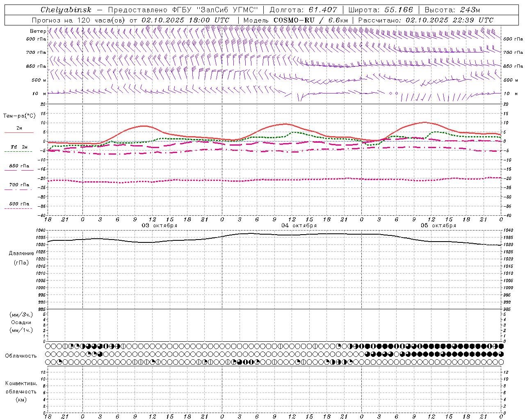This screenshot has height=420, width=525.
Task: Click the 'Осадки' precipitation label
Action: tap(21, 322)
